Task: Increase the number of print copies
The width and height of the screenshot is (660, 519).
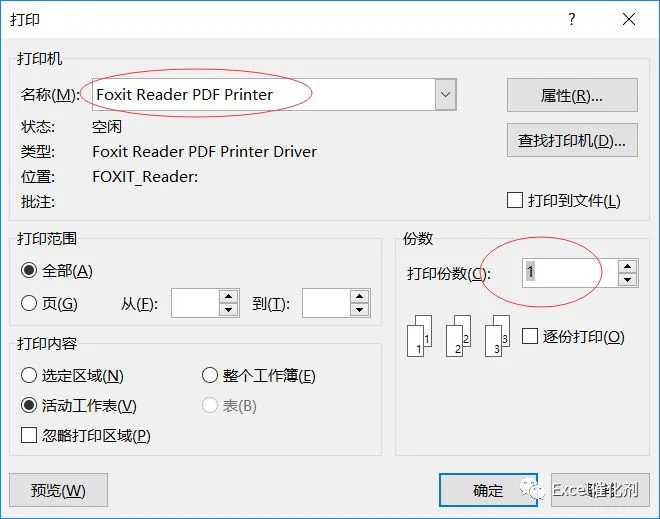Action: click(x=628, y=266)
